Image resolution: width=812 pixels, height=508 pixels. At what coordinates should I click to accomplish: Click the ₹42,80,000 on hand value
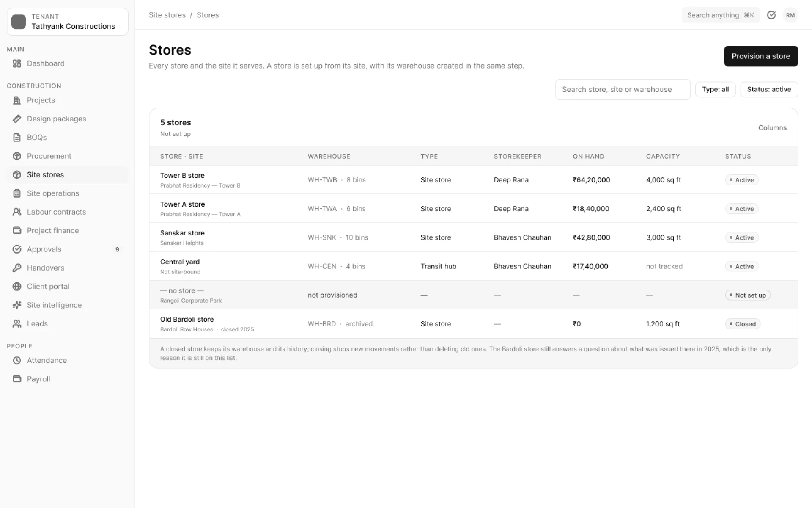tap(591, 237)
